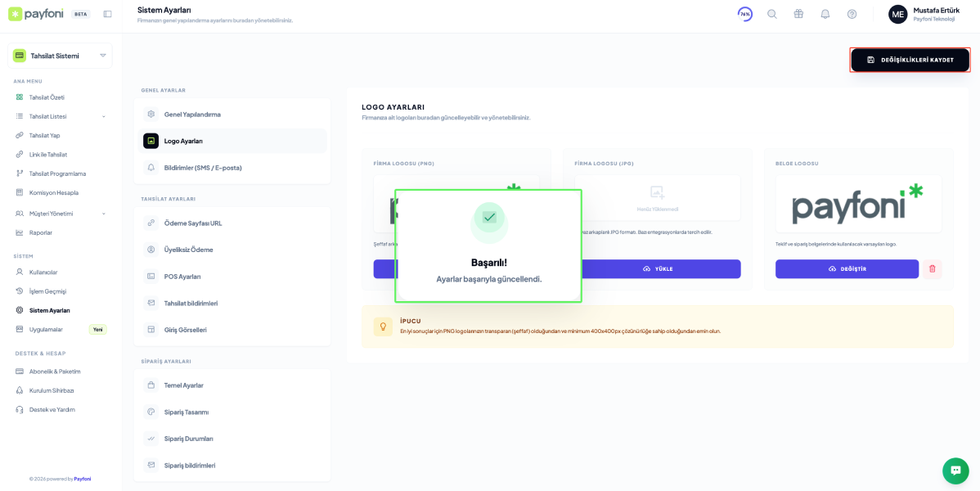Screen dimensions: 980x491
Task: Select Bildirimler (SMS / E-posta) settings
Action: tap(203, 168)
